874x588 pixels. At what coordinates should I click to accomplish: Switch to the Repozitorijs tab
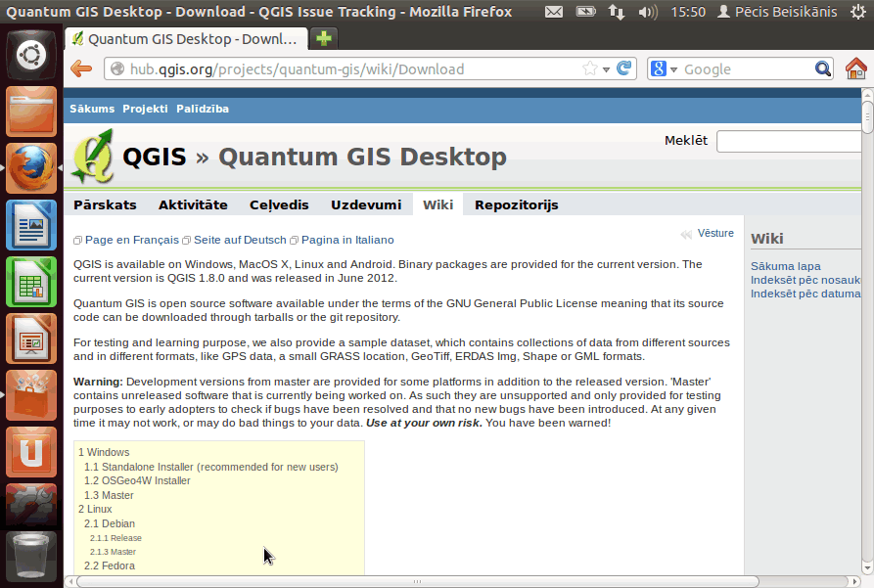click(516, 204)
